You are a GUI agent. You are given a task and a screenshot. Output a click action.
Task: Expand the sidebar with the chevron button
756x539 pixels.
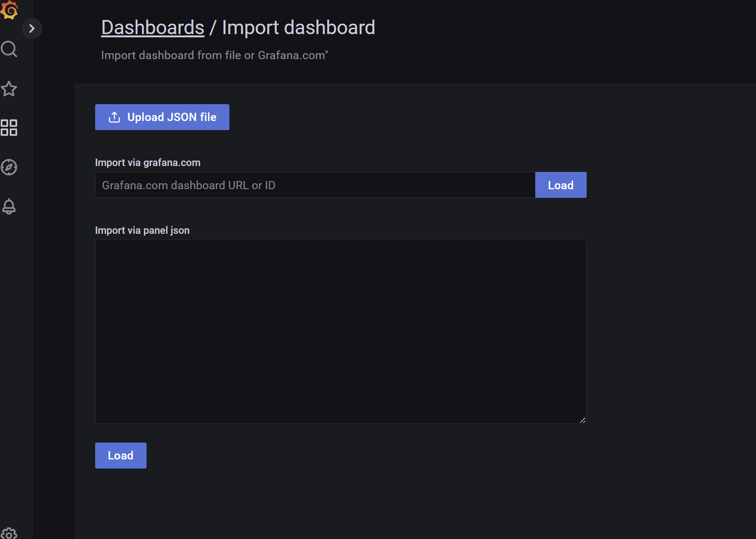[32, 29]
